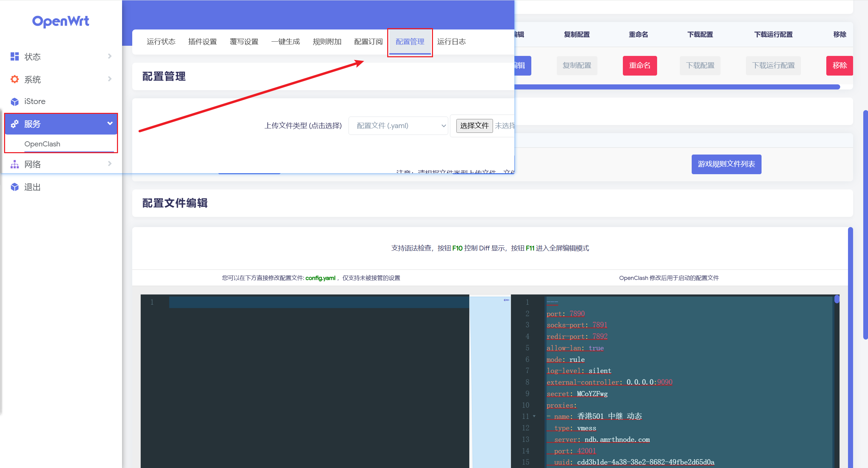Image resolution: width=868 pixels, height=468 pixels.
Task: Fold line 11 in the right editor
Action: tap(534, 416)
